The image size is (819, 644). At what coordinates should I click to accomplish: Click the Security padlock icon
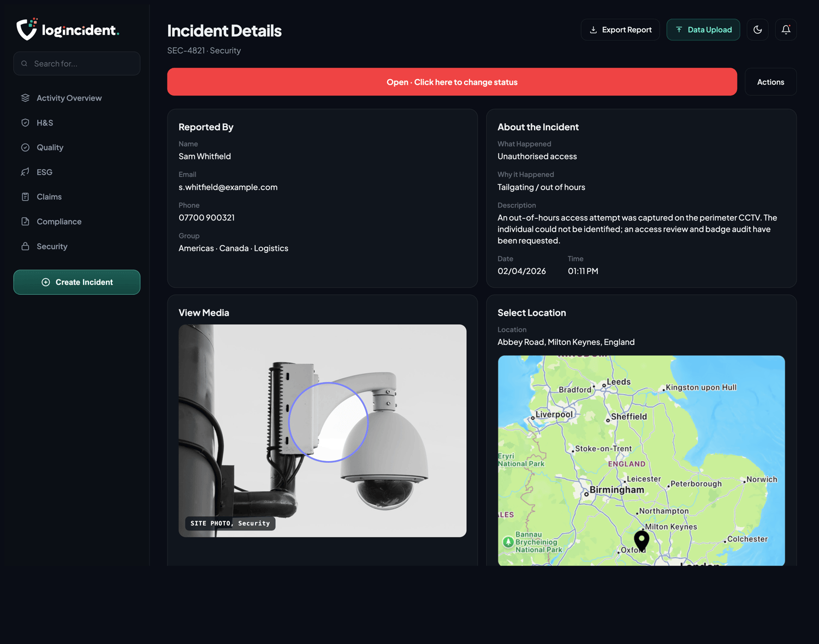pos(25,246)
